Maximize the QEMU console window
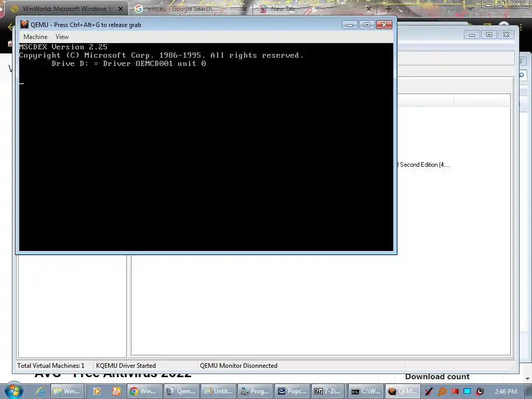532x399 pixels. coord(367,25)
